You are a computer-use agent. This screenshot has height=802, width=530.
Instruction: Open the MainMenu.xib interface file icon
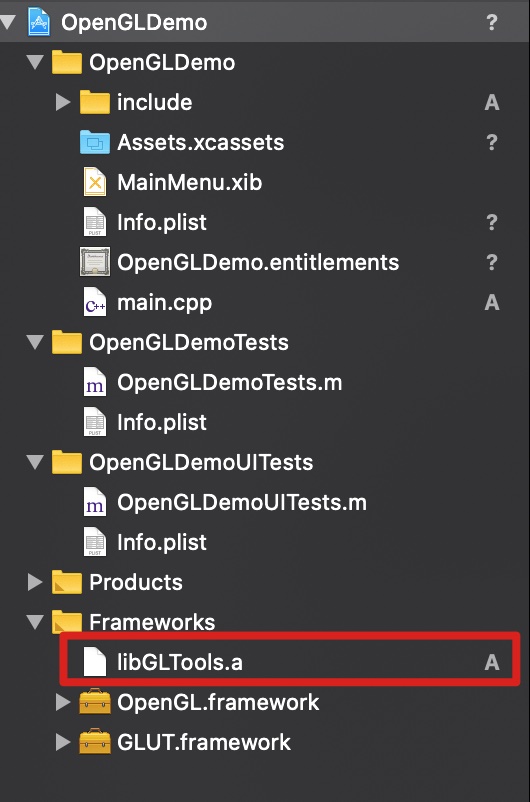tap(95, 182)
